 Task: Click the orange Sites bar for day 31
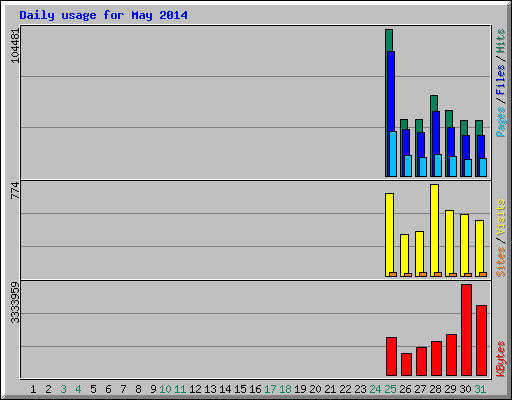point(483,274)
